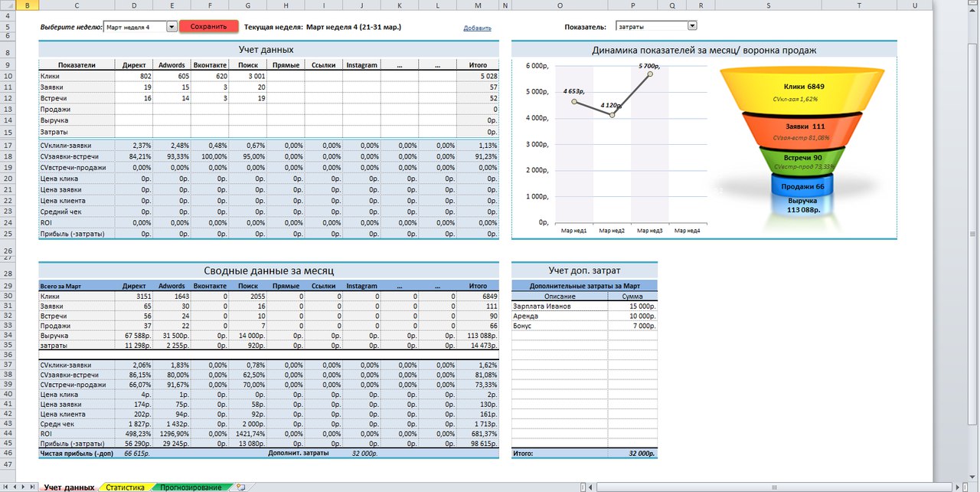Screen dimensions: 980x492
Task: Click previous sheet navigation arrow
Action: [15, 487]
